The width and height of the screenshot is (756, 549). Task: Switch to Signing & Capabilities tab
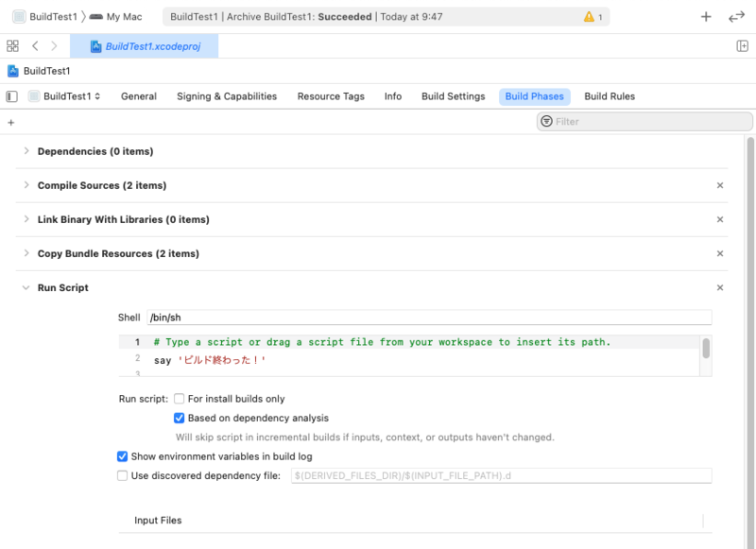coord(227,96)
